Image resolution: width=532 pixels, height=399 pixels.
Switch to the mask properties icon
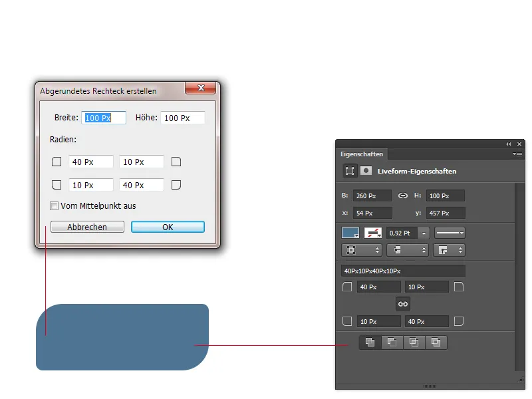pos(366,171)
